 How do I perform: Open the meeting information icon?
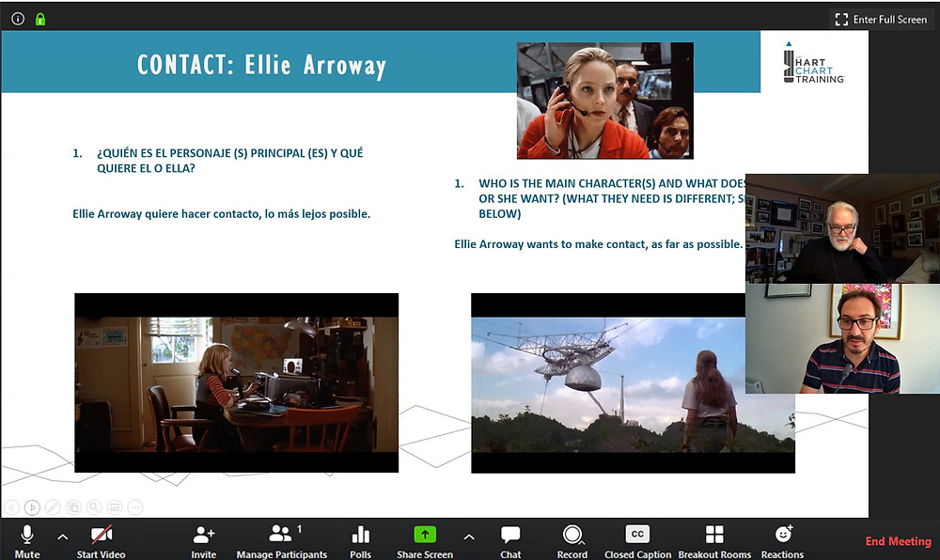pyautogui.click(x=18, y=19)
